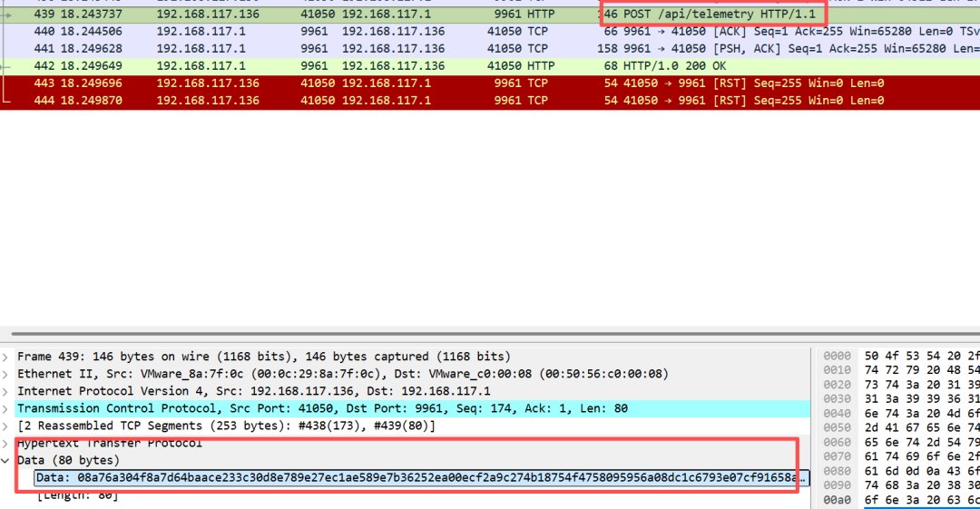980x509 pixels.
Task: Select packet 439 POST /api/telemetry row
Action: (490, 14)
